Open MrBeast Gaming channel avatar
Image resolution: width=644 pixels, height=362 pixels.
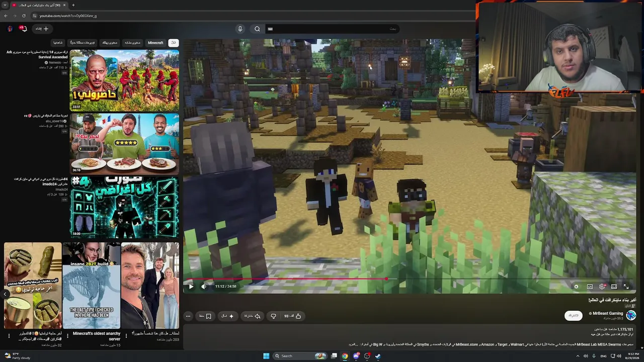click(631, 315)
